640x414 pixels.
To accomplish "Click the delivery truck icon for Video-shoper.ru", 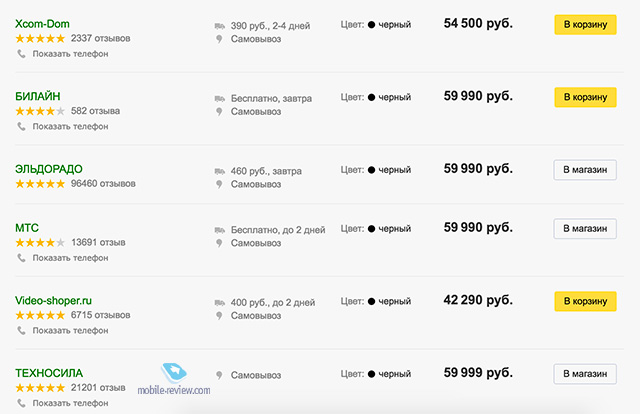I will 220,303.
